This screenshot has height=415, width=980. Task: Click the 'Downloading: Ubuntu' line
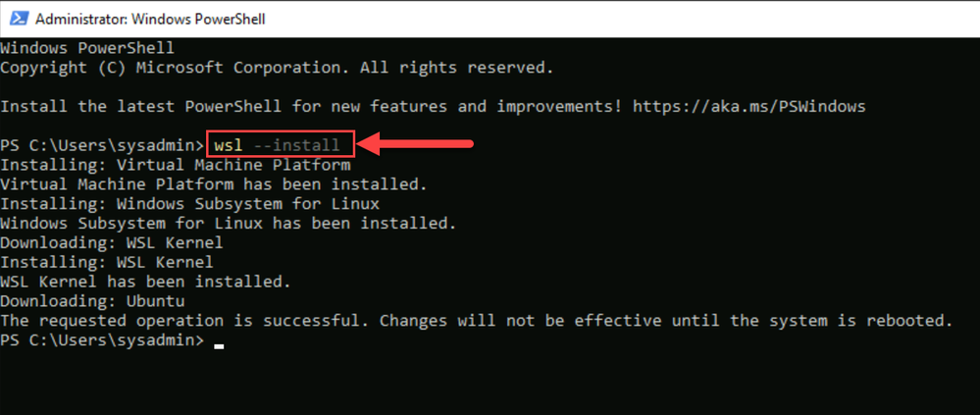[92, 301]
